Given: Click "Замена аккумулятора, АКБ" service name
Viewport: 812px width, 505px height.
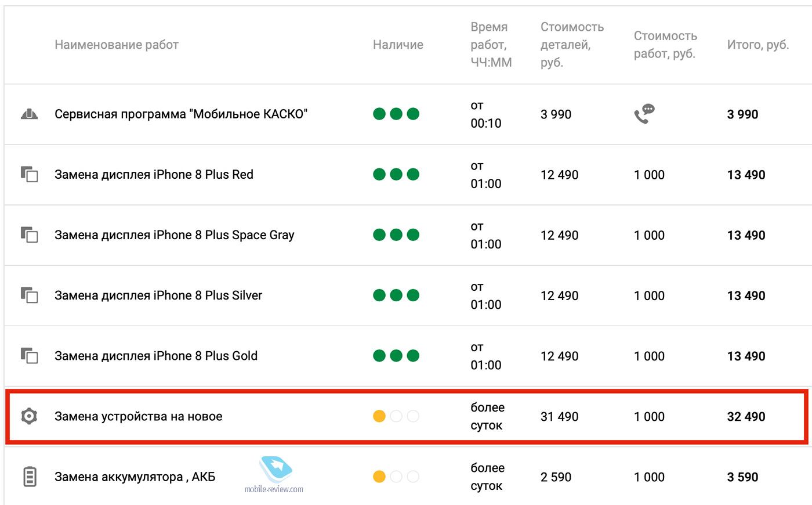Looking at the screenshot, I should [x=135, y=477].
